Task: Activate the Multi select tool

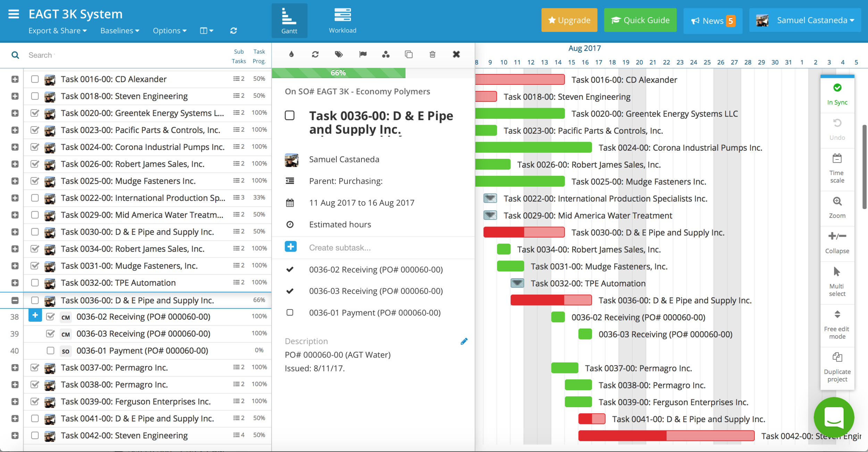Action: pos(837,282)
